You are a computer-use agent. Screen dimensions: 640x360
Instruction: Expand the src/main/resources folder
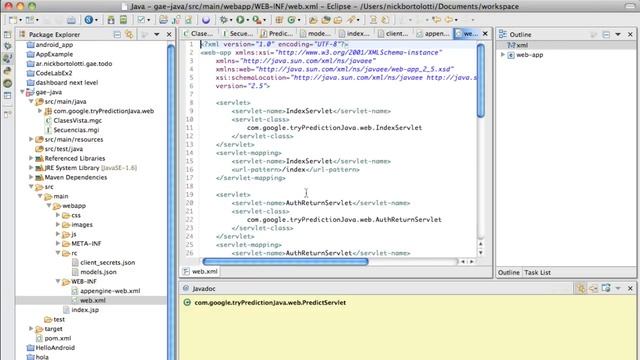tap(31, 139)
